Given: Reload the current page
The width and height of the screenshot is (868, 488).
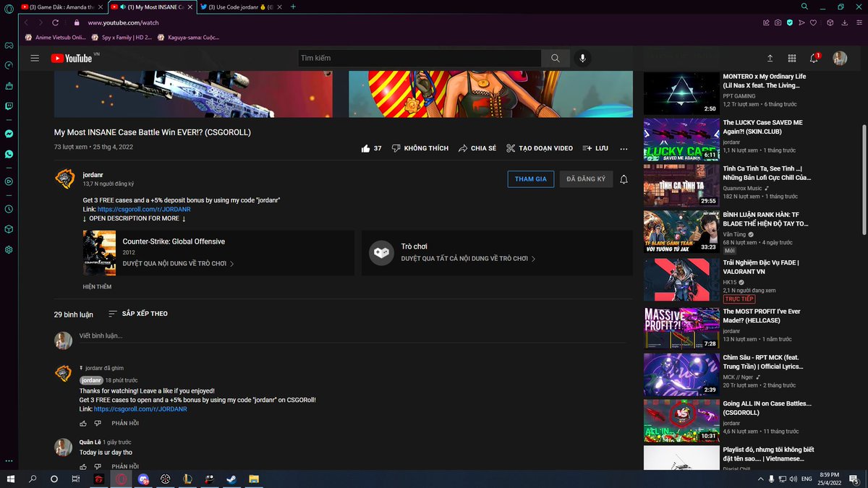Looking at the screenshot, I should click(56, 22).
